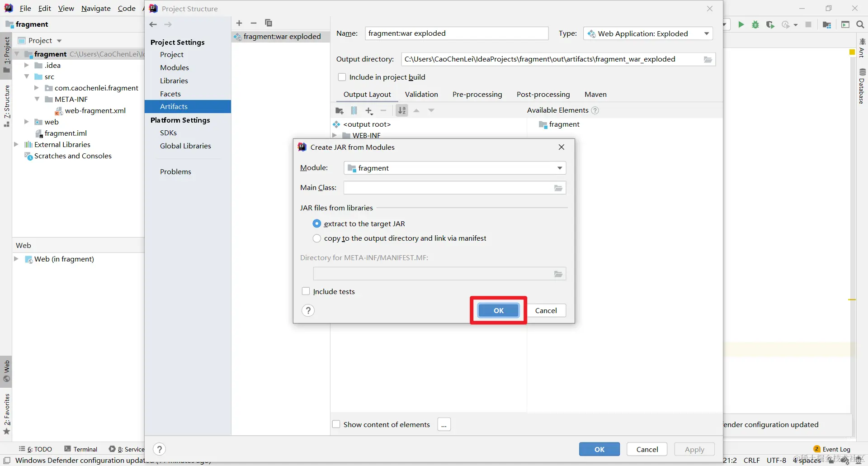Run the application with green play icon
The height and width of the screenshot is (466, 868).
point(741,24)
